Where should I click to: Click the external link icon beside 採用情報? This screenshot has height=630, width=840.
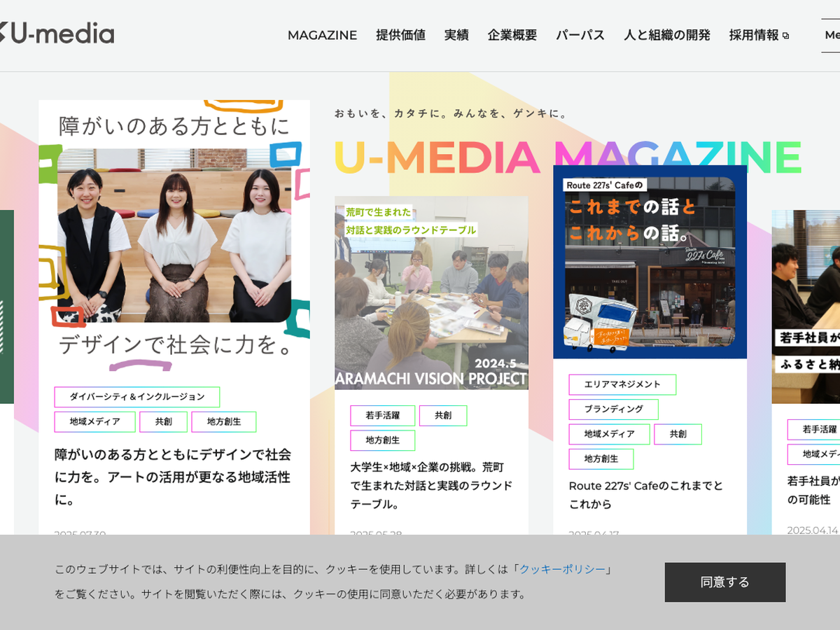click(785, 36)
